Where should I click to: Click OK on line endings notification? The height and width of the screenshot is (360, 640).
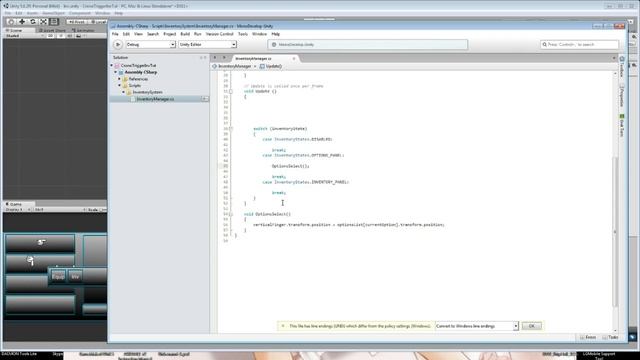pos(531,326)
